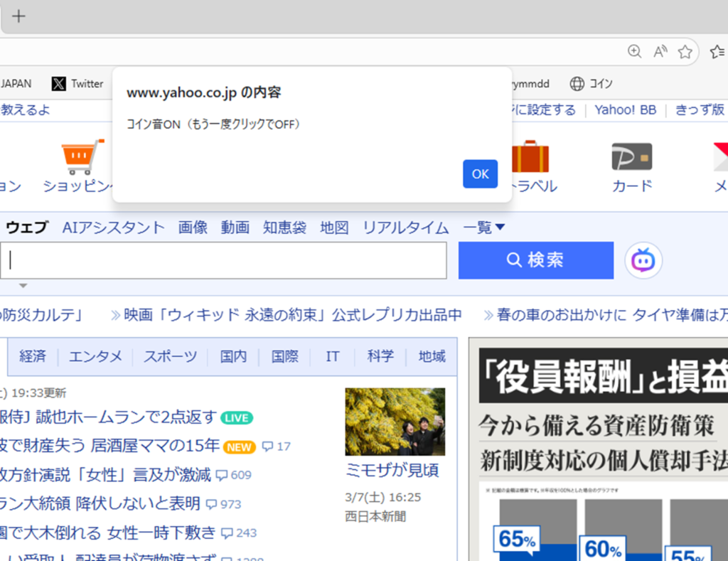Screen dimensions: 728x561
Task: Switch to the 知恵袋 search tab
Action: [284, 228]
